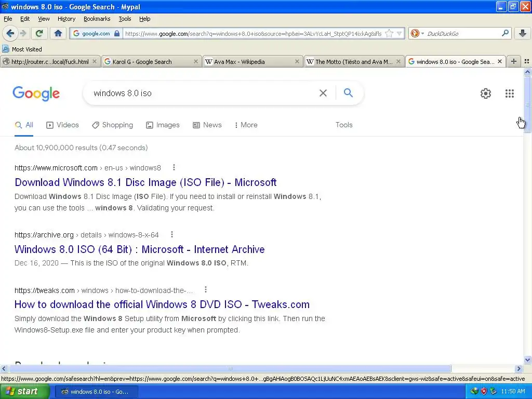
Task: Open the Downloads arrow button
Action: [523, 33]
